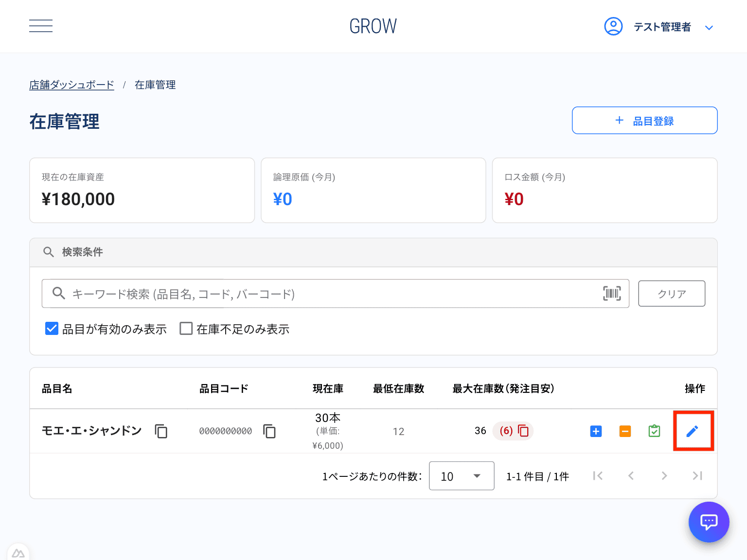Select the blue plus stock-in icon
Screen dimensions: 747x560
tap(595, 431)
